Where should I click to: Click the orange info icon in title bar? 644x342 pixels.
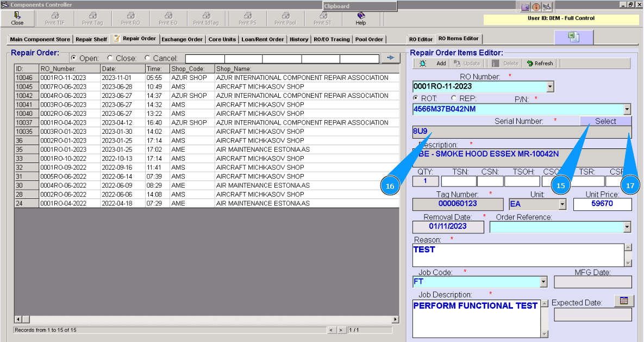[x=536, y=7]
